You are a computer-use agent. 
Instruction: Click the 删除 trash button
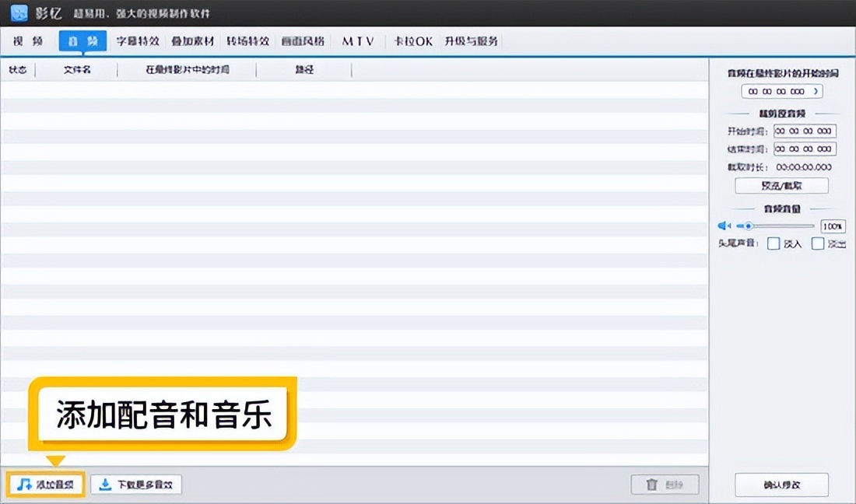pyautogui.click(x=665, y=485)
